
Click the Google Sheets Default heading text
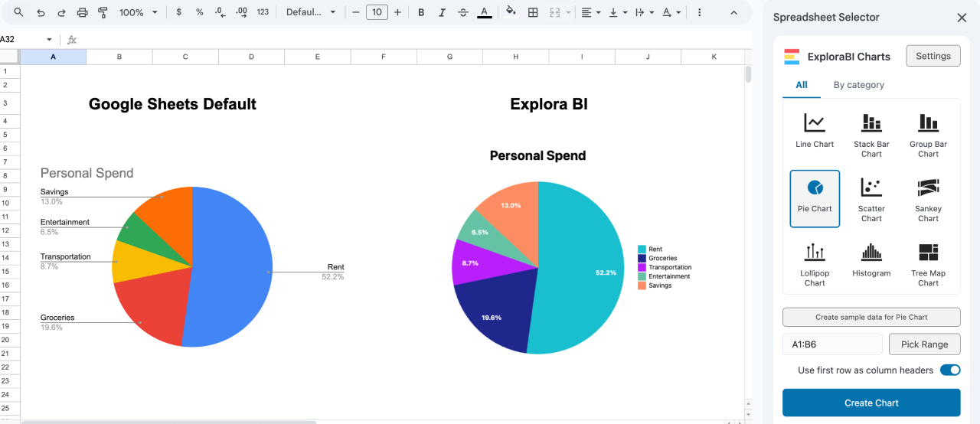[x=172, y=104]
